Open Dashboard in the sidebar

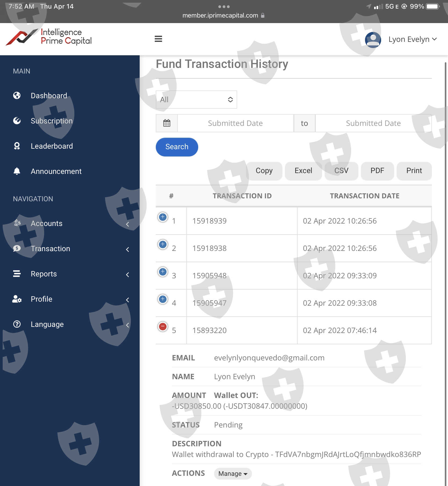point(49,96)
